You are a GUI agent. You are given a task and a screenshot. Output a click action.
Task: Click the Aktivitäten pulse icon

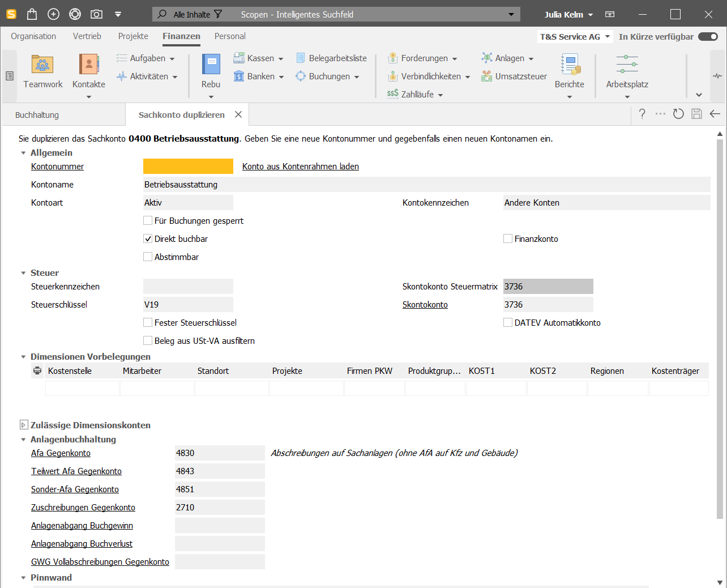[122, 76]
